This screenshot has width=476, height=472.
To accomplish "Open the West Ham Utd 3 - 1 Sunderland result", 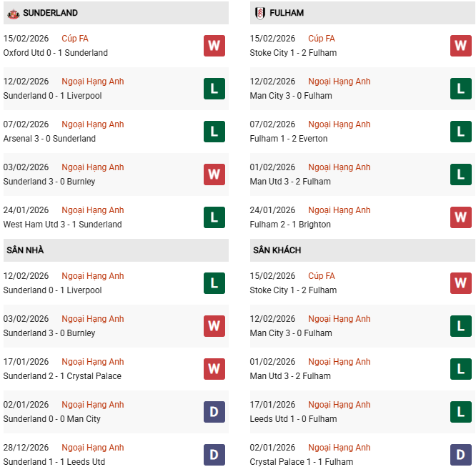I will point(62,225).
